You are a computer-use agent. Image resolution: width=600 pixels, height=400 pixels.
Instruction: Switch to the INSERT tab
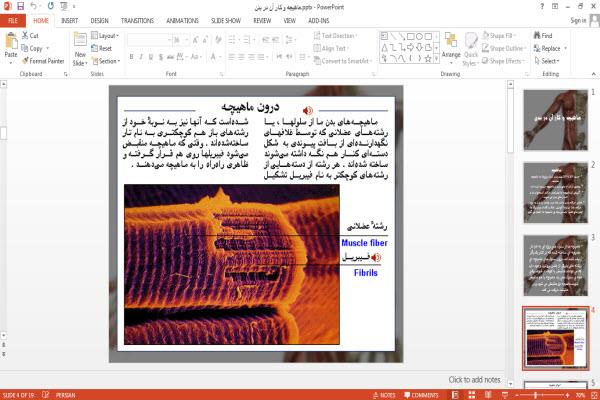pyautogui.click(x=69, y=21)
